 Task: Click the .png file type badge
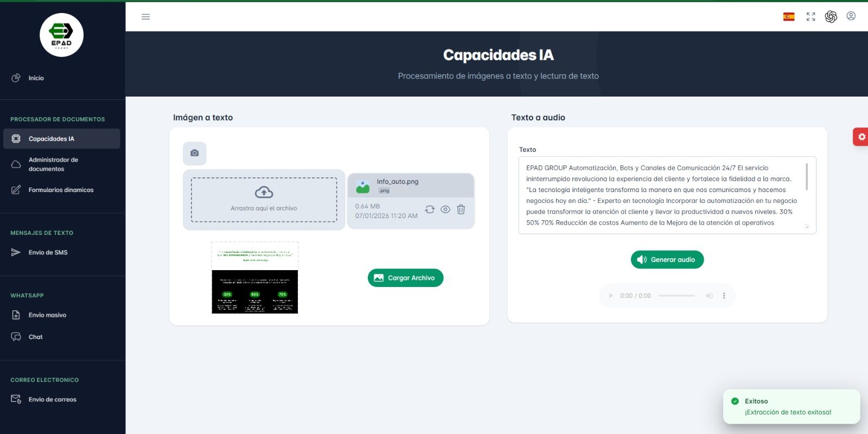tap(384, 190)
